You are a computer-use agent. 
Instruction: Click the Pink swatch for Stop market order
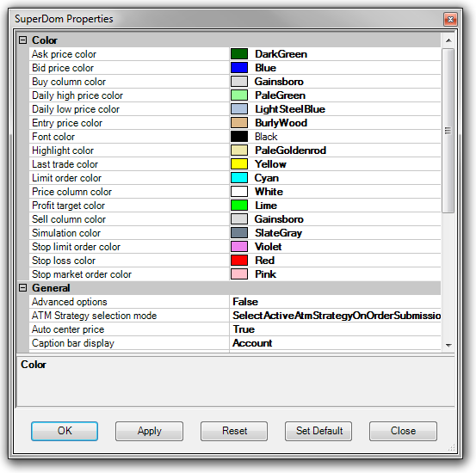click(x=239, y=274)
